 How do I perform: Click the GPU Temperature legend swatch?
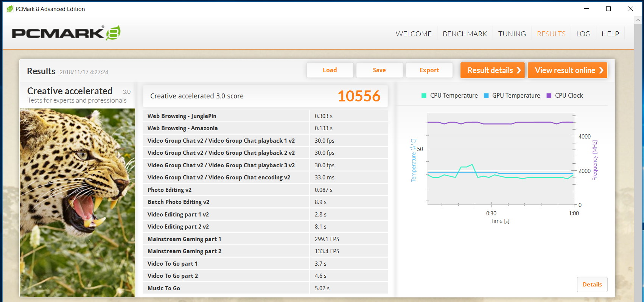point(486,96)
